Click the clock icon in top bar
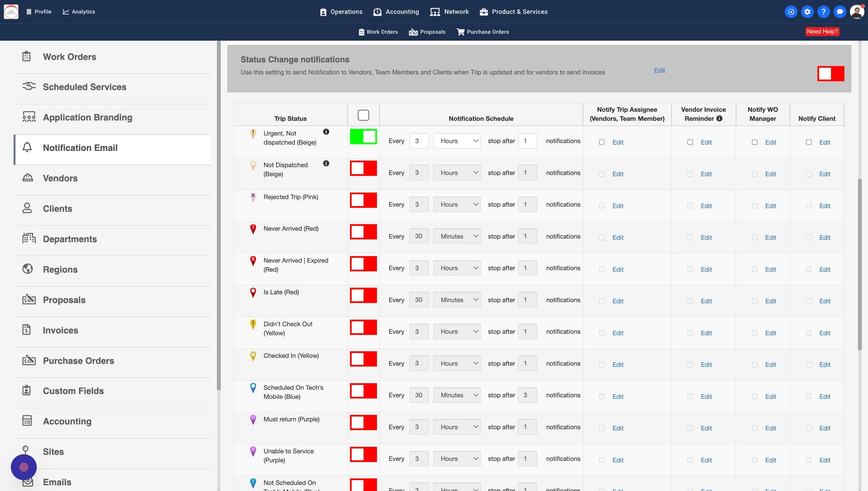This screenshot has width=868, height=491. (791, 12)
